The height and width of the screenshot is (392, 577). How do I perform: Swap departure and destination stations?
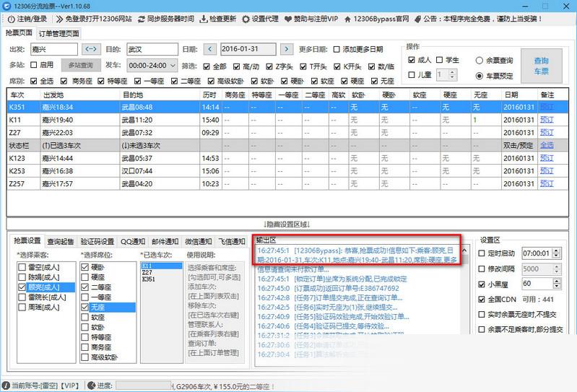(x=92, y=49)
